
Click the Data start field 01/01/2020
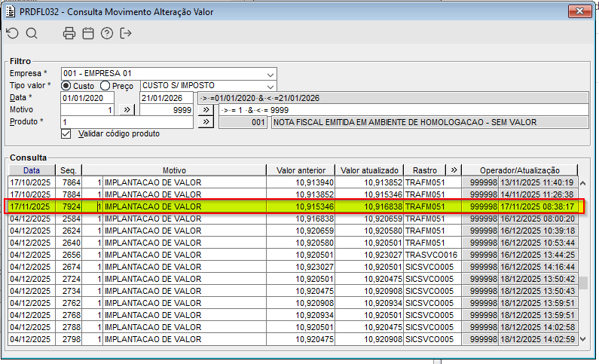87,98
